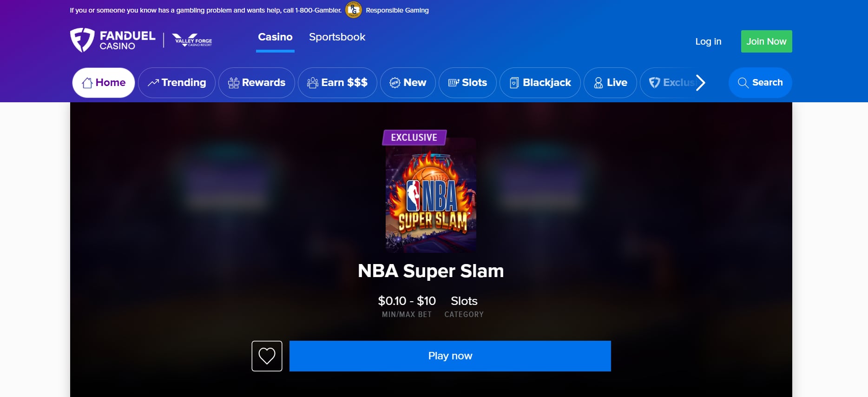The width and height of the screenshot is (868, 397).
Task: Expand more categories with right chevron
Action: pyautogui.click(x=700, y=83)
